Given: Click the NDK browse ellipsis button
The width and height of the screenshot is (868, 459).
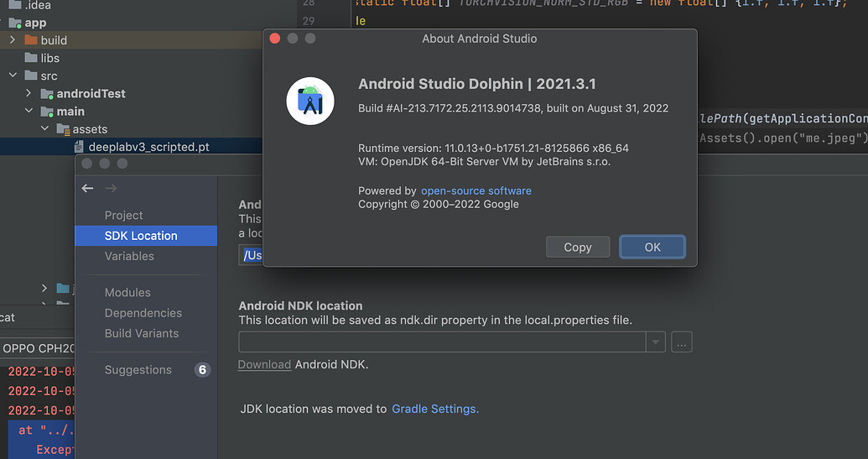Looking at the screenshot, I should [681, 342].
